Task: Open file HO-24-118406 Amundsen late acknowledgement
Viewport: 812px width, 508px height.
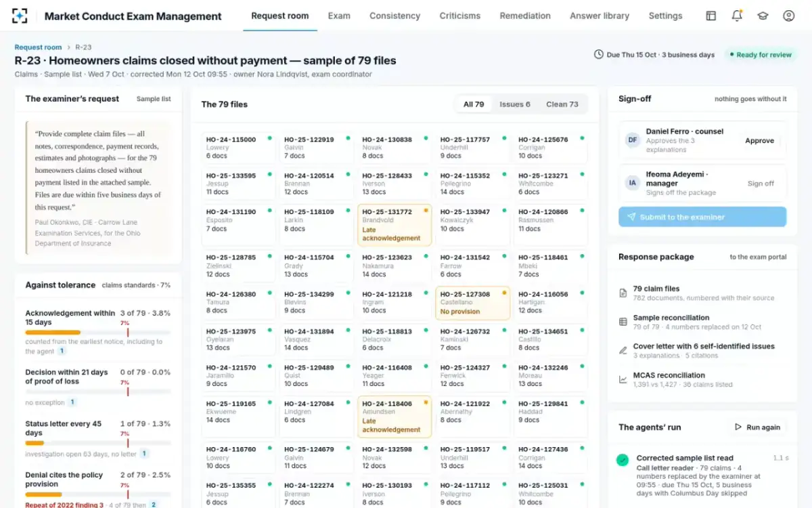Action: [394, 417]
